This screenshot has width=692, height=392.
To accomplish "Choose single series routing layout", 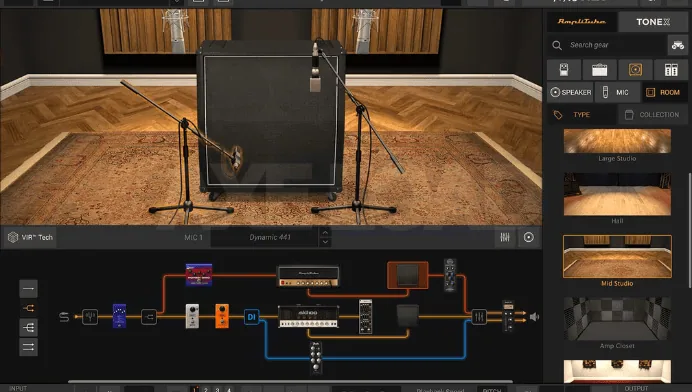I will 28,289.
